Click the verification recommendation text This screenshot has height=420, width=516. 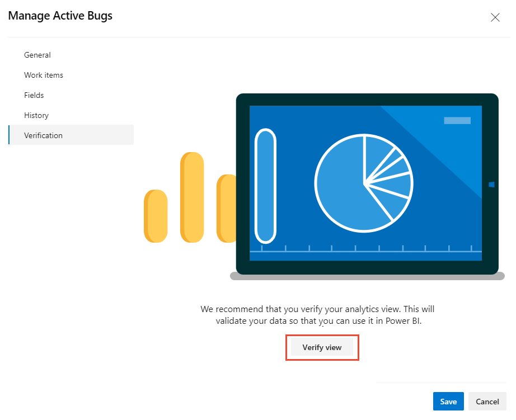click(318, 315)
